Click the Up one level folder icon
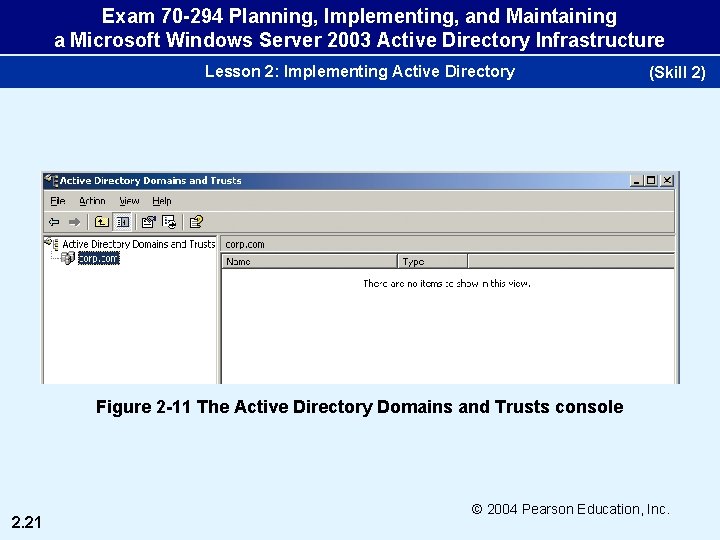The image size is (720, 540). (x=101, y=222)
